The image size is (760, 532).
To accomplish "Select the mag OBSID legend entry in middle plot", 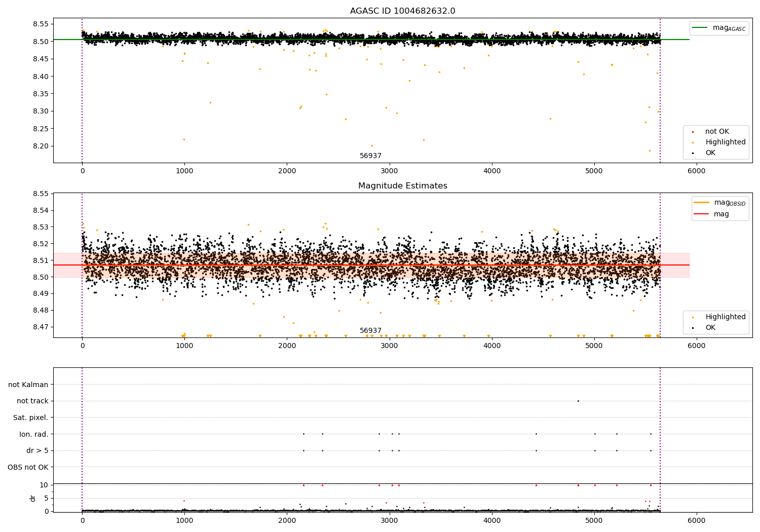I will pyautogui.click(x=719, y=203).
